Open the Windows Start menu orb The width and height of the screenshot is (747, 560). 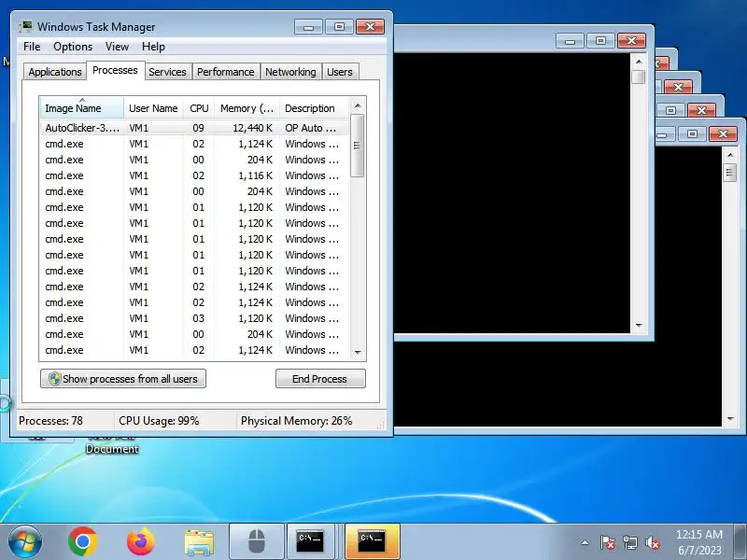coord(24,541)
